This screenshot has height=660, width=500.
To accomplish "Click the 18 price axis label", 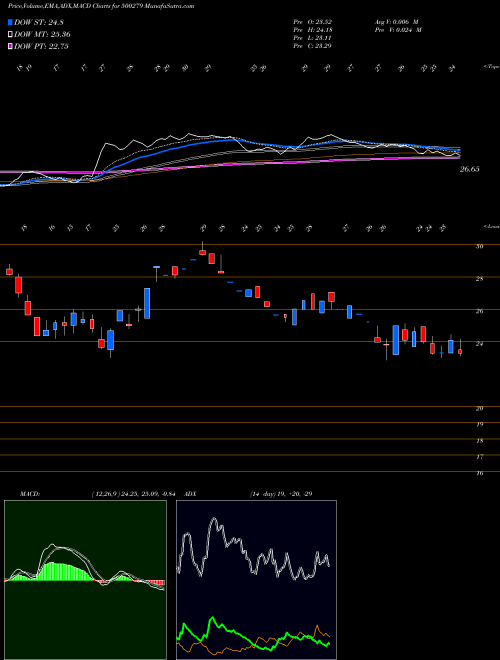I will [x=479, y=441].
